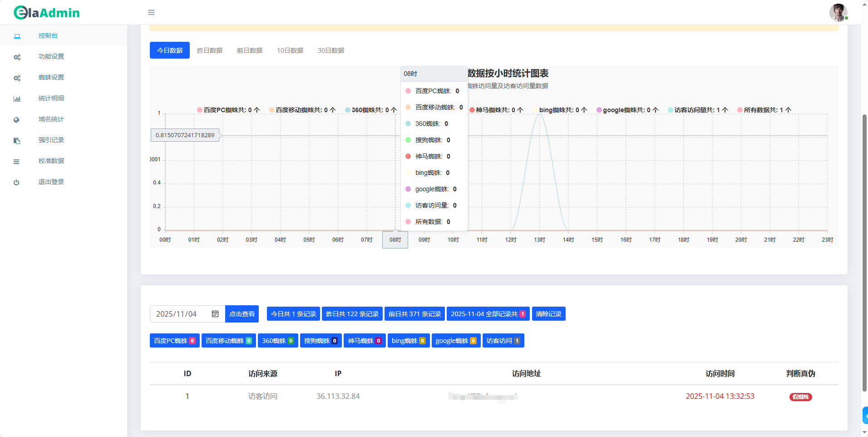The image size is (868, 437).
Task: Toggle 百度PC蜘蛛 legend series in chart
Action: [228, 110]
